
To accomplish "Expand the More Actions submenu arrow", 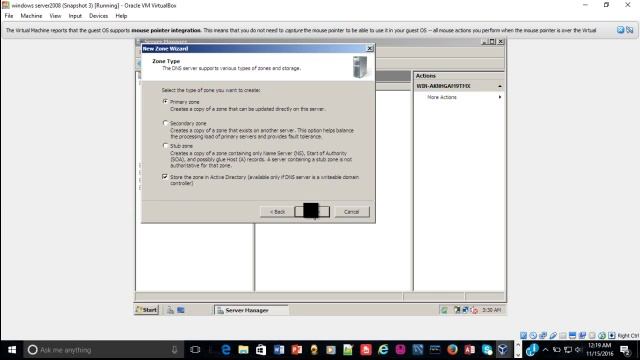I will pyautogui.click(x=500, y=97).
